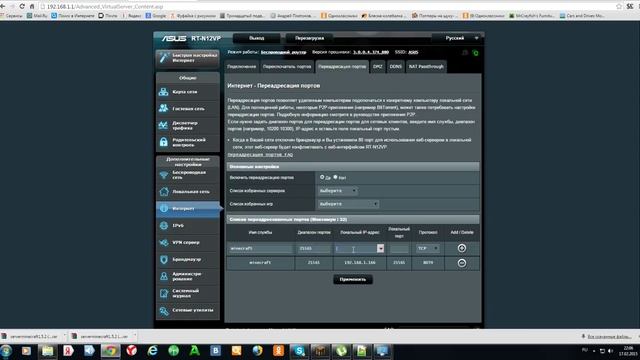
Task: Click the browser home icon
Action: click(x=32, y=6)
